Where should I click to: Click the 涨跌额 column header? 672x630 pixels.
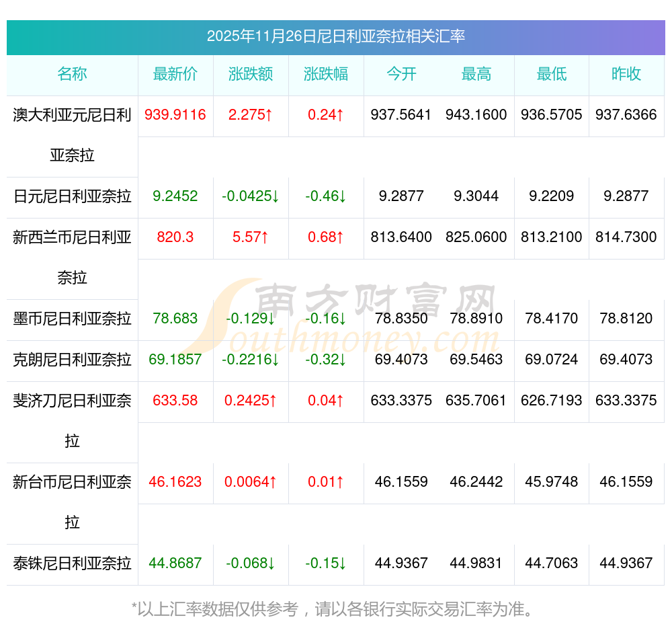click(x=251, y=74)
